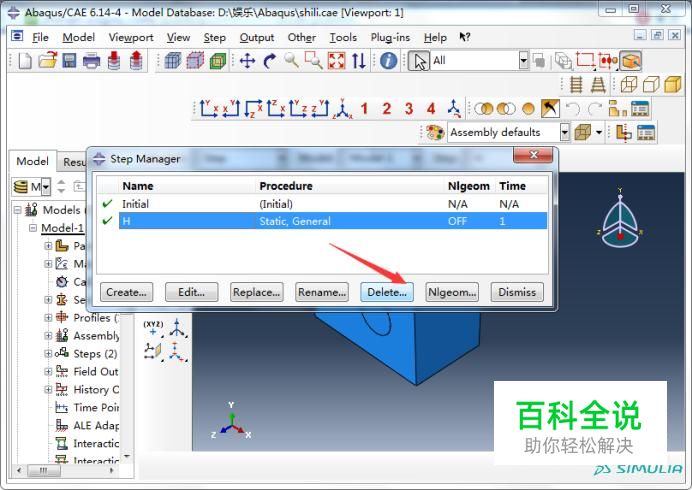Enable wireframe render style

629,84
